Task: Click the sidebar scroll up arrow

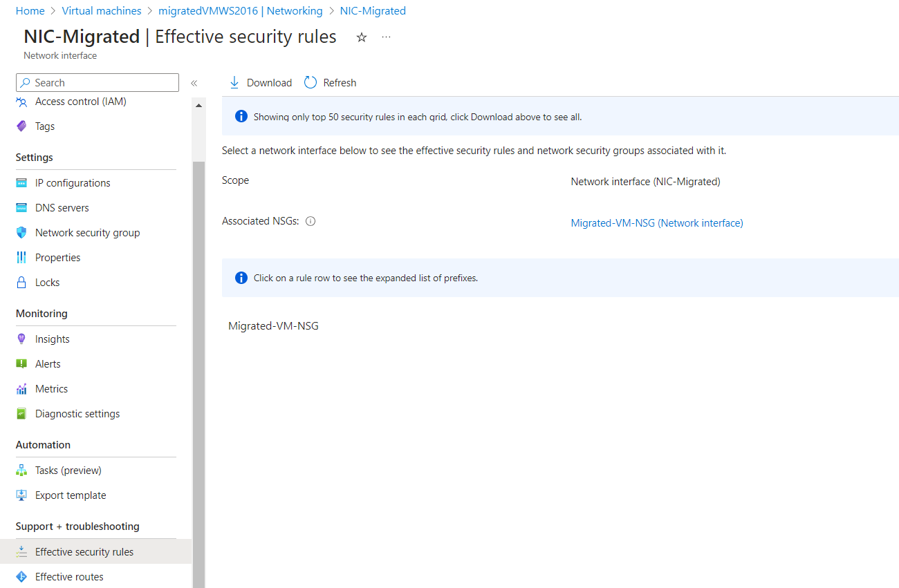Action: tap(199, 106)
